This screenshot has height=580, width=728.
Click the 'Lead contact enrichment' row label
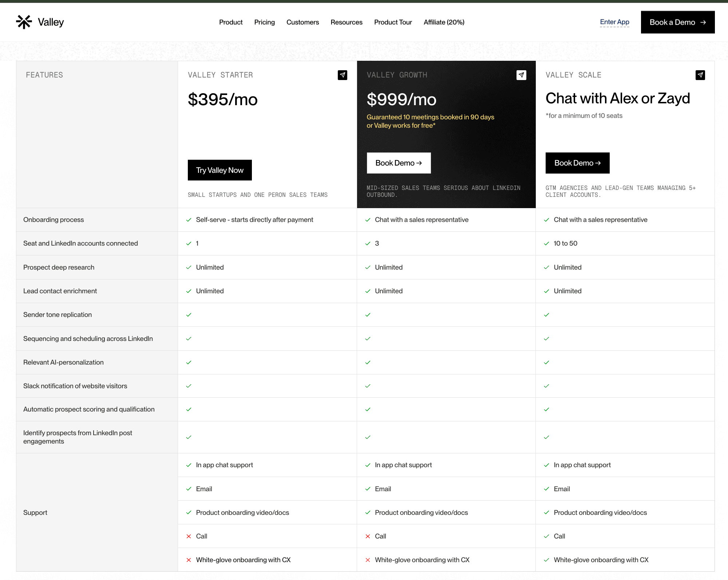click(x=60, y=291)
